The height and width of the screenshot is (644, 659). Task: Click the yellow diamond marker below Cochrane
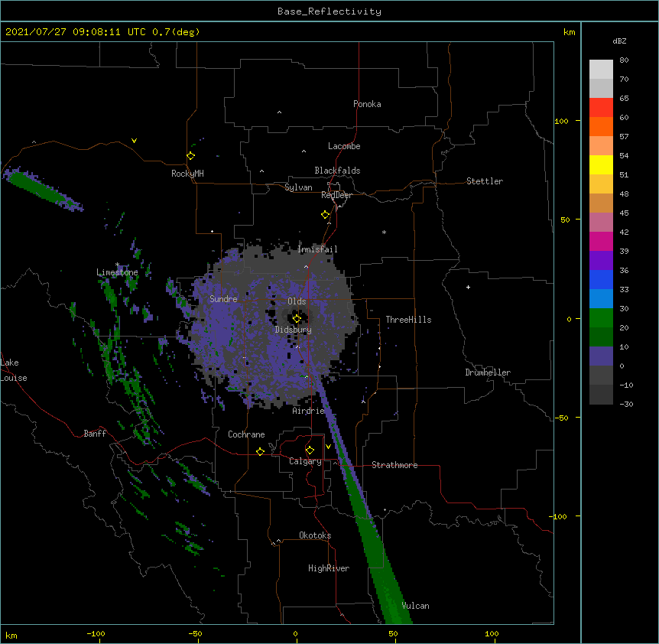260,451
